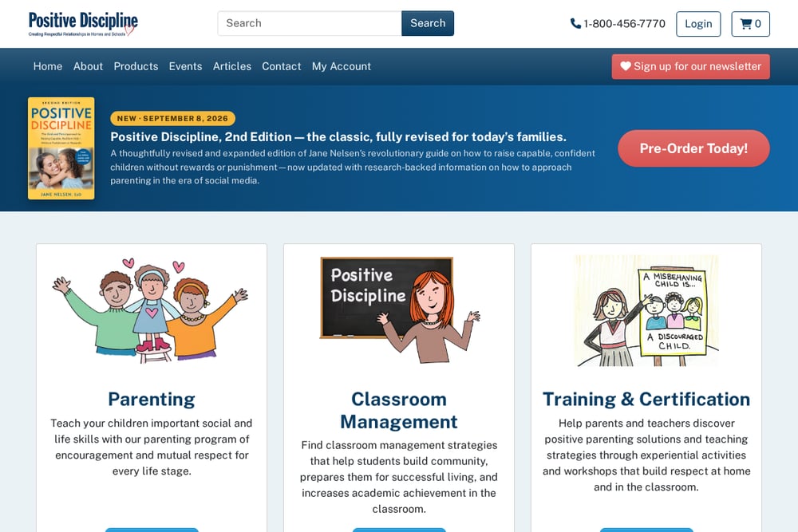Click the NEW · SEPTEMBER 8, 2026 badge
This screenshot has height=532, width=798.
click(x=172, y=119)
